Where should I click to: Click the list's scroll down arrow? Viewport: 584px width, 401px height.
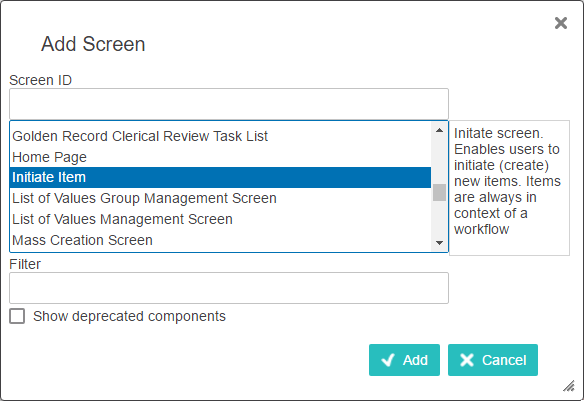pyautogui.click(x=439, y=243)
